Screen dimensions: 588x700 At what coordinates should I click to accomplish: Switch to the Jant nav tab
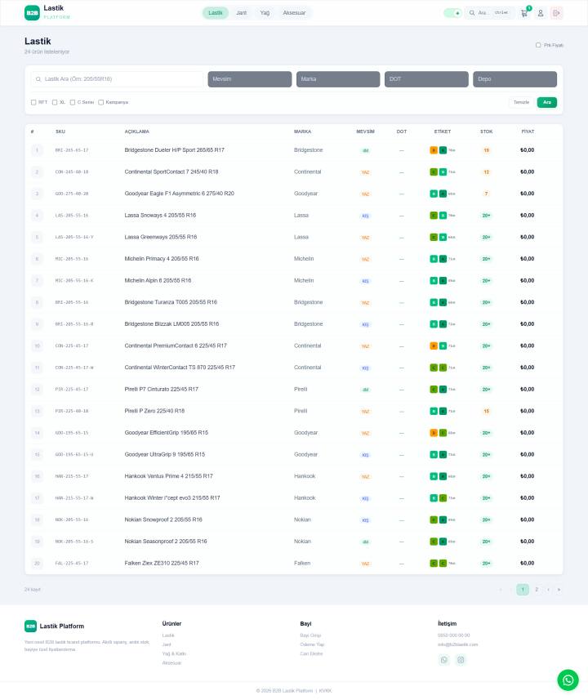(x=241, y=13)
